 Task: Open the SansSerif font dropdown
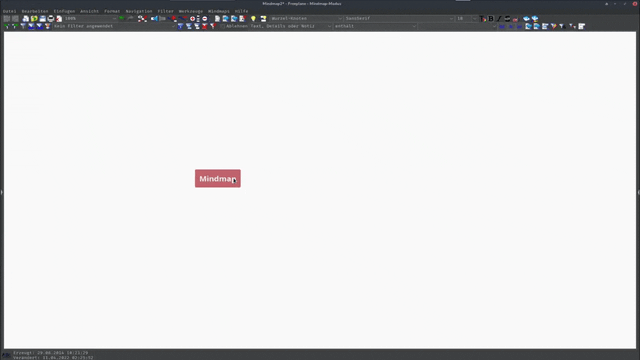click(x=399, y=18)
